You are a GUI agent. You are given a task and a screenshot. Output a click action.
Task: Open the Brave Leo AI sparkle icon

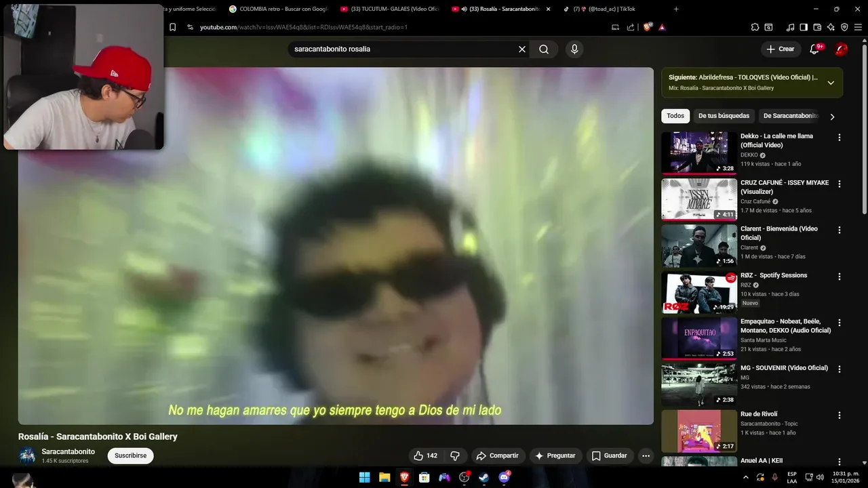pyautogui.click(x=831, y=27)
